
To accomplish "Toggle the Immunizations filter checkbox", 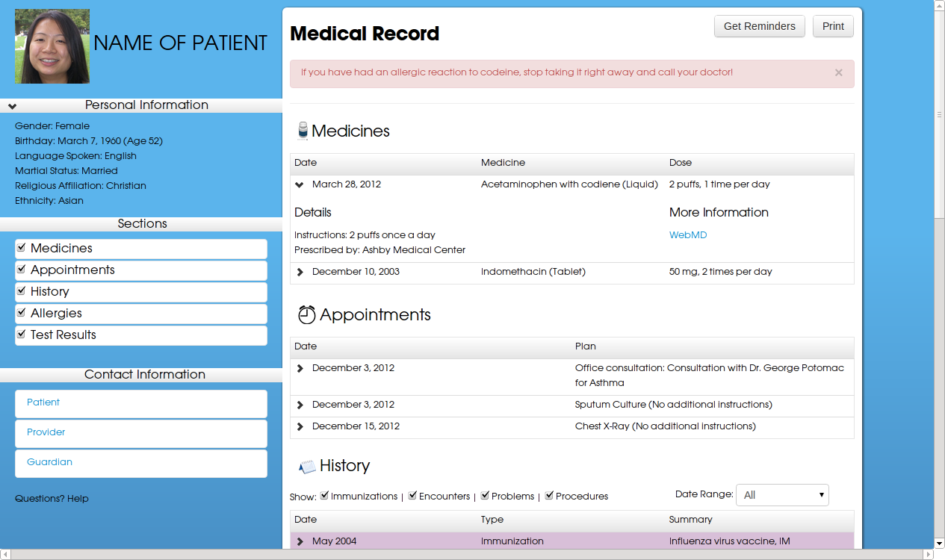I will pos(324,495).
